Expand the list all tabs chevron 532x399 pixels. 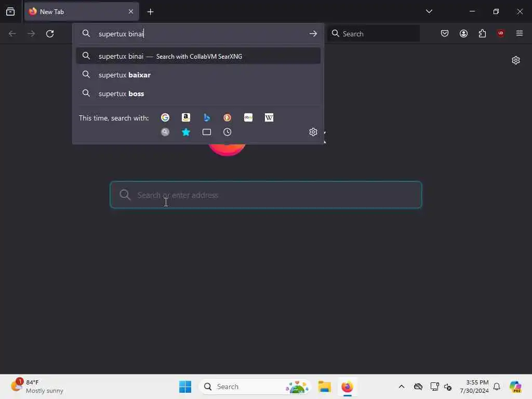(429, 11)
